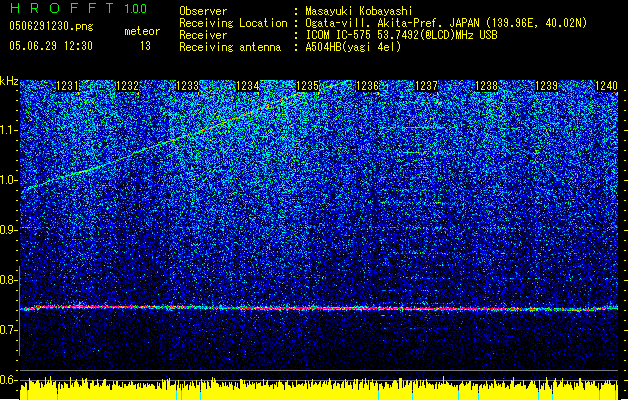Click the 1234 time marker

pyautogui.click(x=248, y=86)
